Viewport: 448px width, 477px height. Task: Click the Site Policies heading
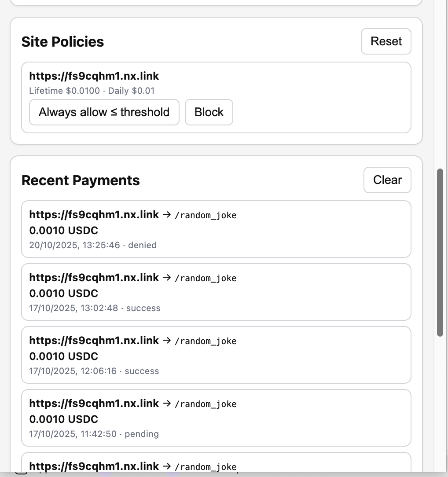point(62,42)
